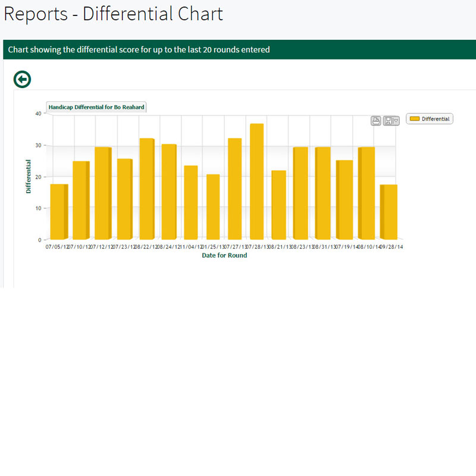Select the bar for round 07/10/12
Viewport: 476px width, 476px height.
tap(80, 200)
